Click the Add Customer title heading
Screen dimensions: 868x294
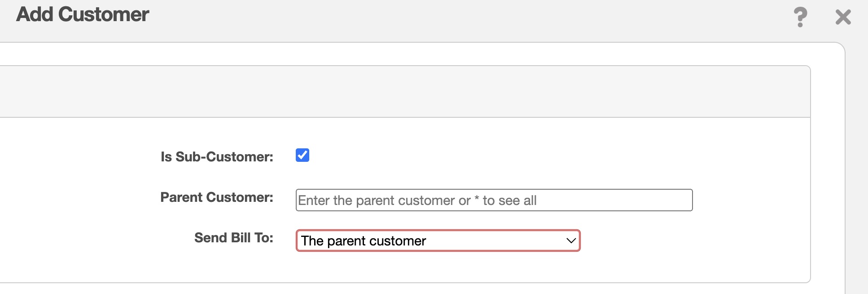pyautogui.click(x=83, y=14)
